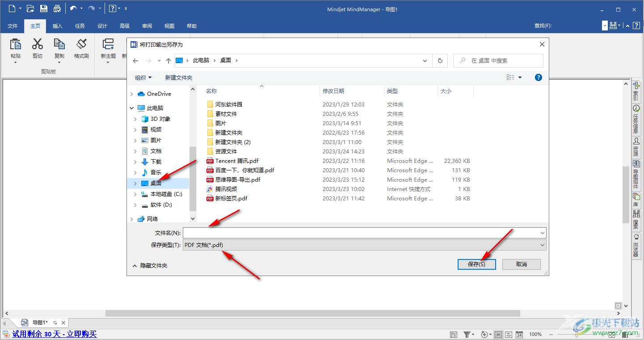The height and width of the screenshot is (340, 644).
Task: Click the 文件名 input field
Action: [x=361, y=233]
